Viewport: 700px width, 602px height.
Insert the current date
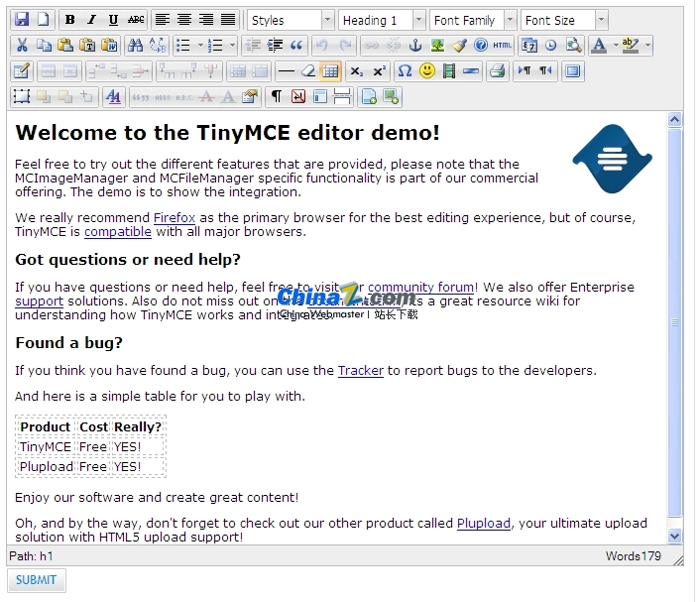click(x=529, y=45)
